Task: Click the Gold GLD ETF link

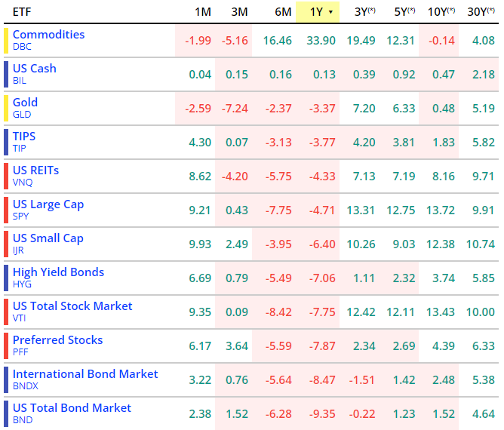Action: 25,103
